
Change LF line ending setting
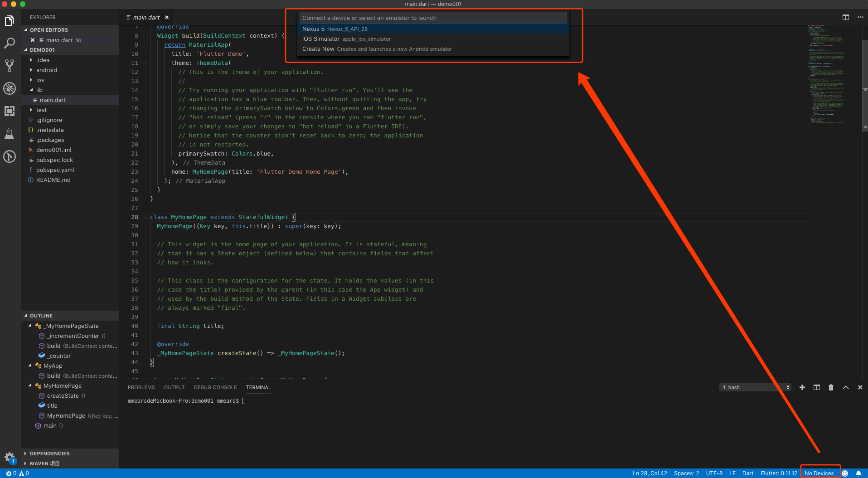(732, 473)
